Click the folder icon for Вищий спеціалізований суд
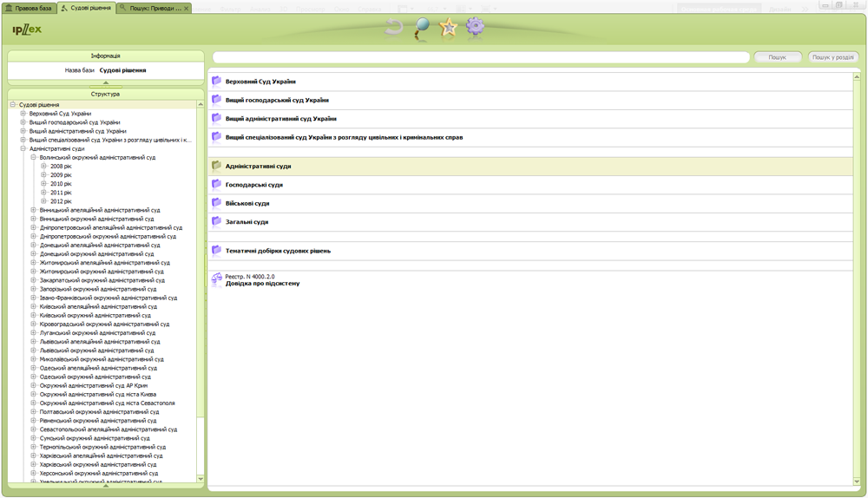Viewport: 868px width, 498px height. [216, 137]
